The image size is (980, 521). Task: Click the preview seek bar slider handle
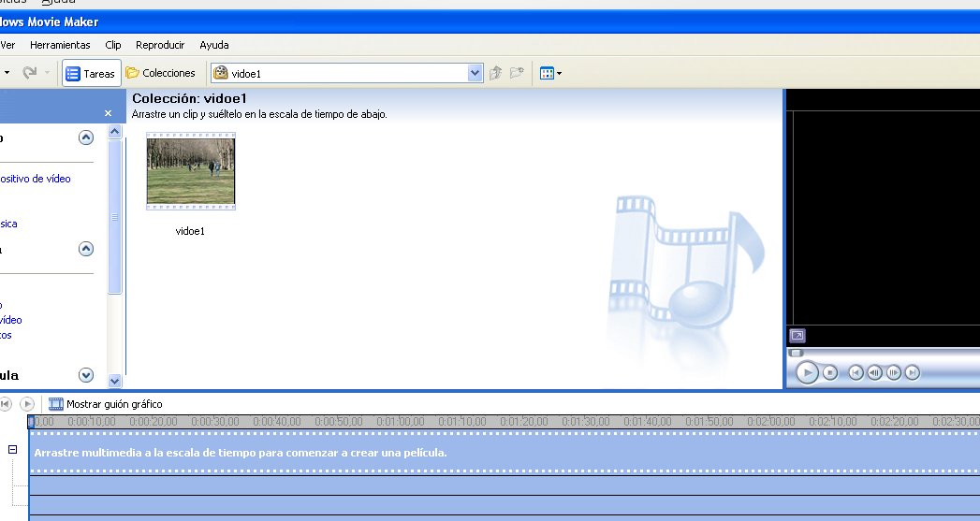point(797,353)
